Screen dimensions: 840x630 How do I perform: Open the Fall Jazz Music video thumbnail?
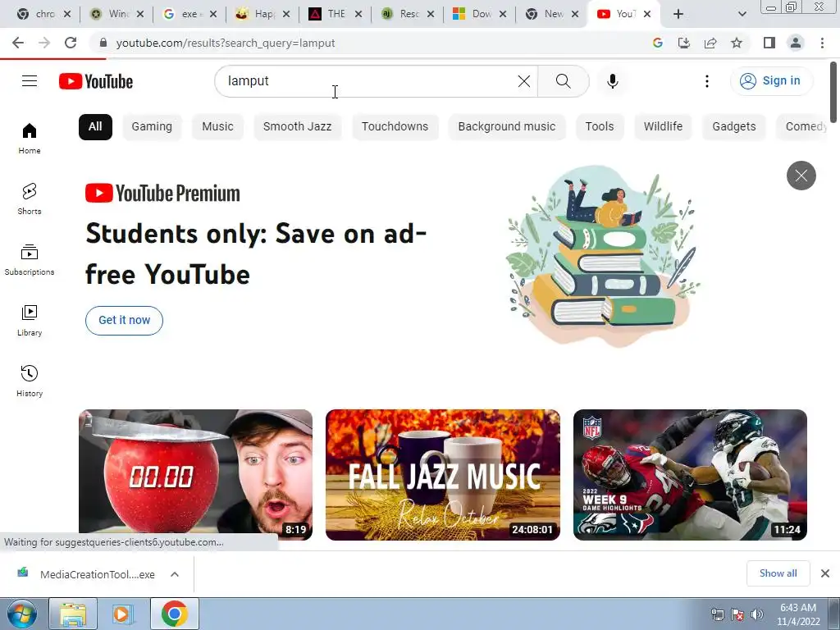[x=443, y=475]
